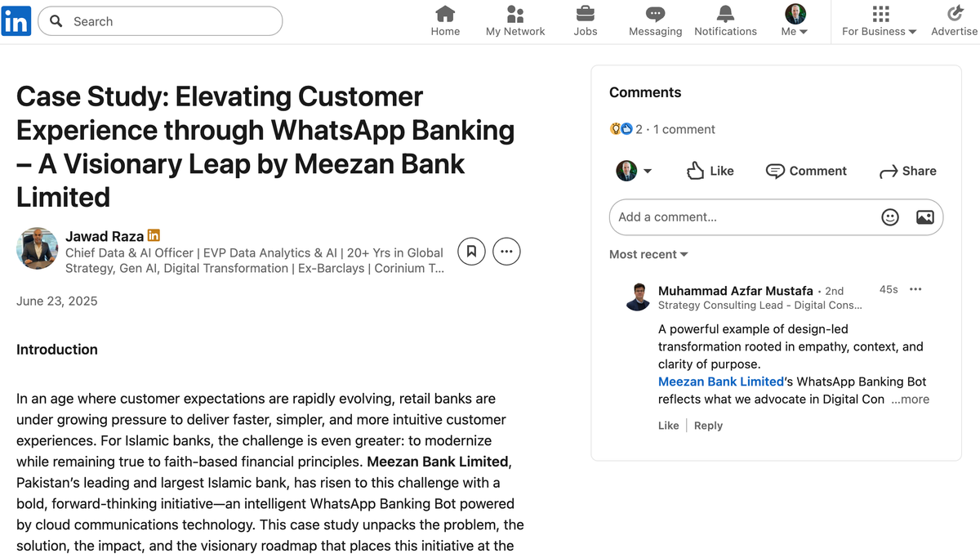Expand the For Business dropdown
Viewport: 980px width, 558px height.
[x=878, y=20]
